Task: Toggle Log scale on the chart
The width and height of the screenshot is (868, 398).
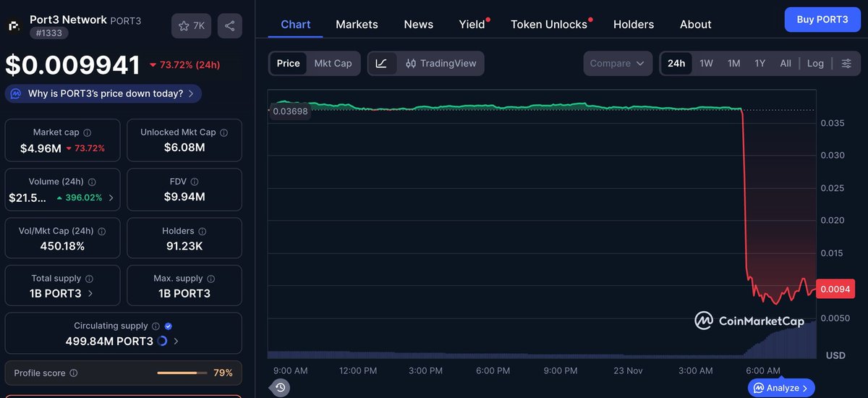Action: (815, 63)
